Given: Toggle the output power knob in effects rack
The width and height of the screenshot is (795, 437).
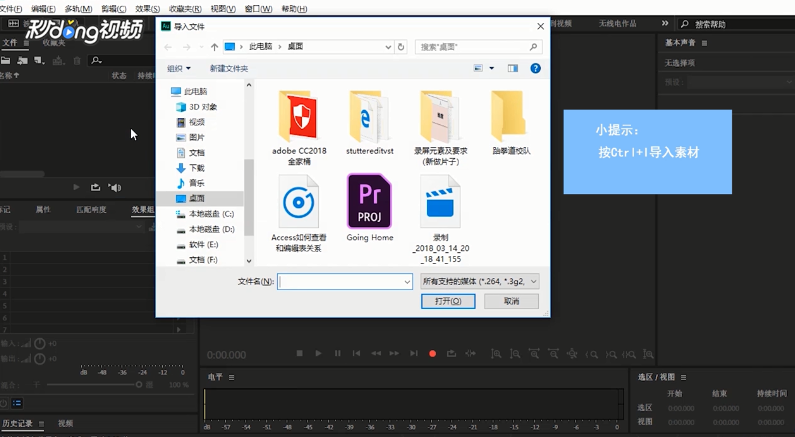Looking at the screenshot, I should (40, 358).
